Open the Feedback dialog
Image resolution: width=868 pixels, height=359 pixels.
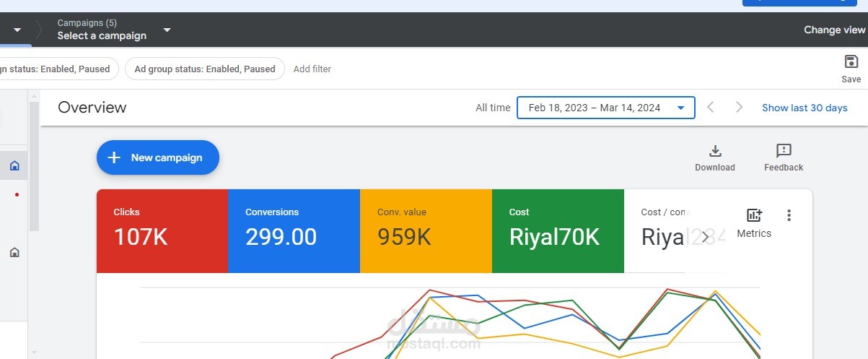pos(784,157)
